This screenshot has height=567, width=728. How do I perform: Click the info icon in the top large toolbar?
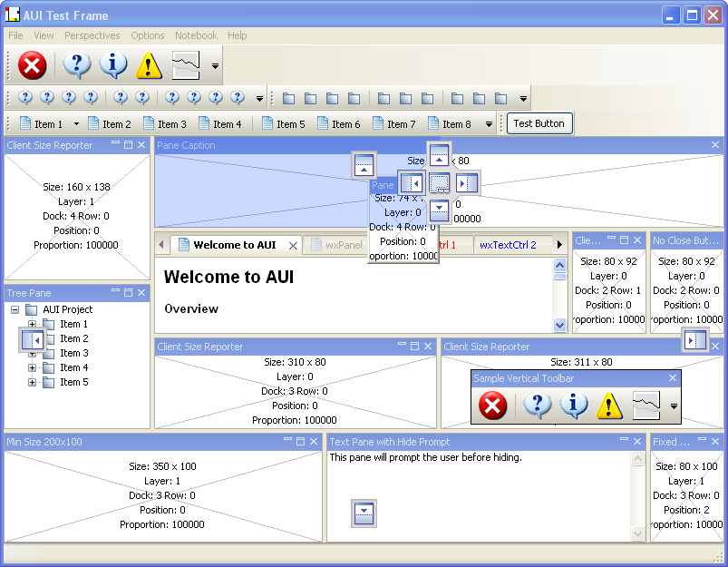pos(113,65)
